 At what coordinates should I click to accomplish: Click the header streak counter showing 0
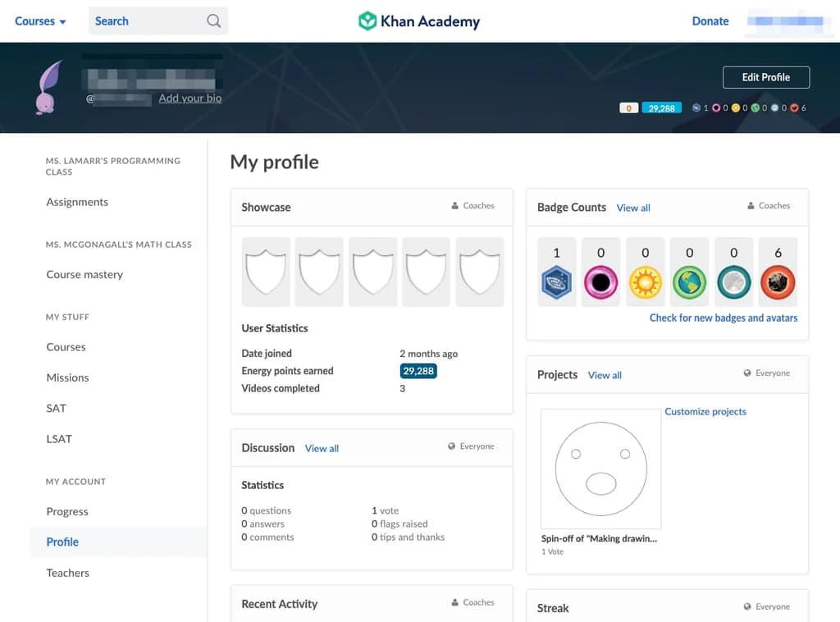[x=628, y=108]
